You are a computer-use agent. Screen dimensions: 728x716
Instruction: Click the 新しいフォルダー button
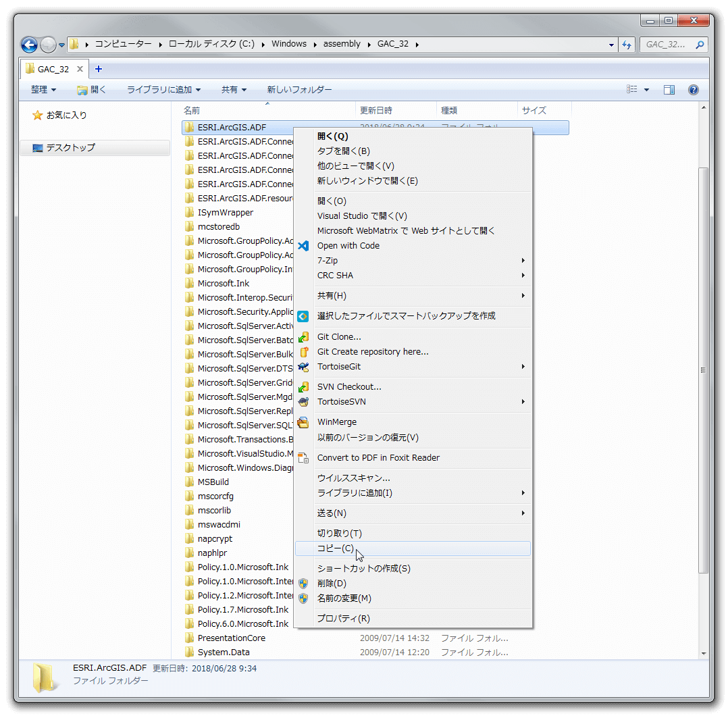pos(299,89)
